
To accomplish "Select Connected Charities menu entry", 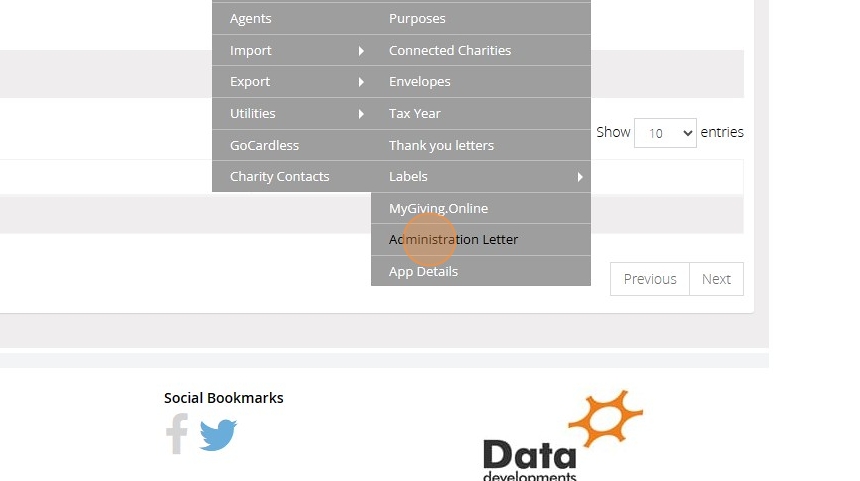I will 449,50.
